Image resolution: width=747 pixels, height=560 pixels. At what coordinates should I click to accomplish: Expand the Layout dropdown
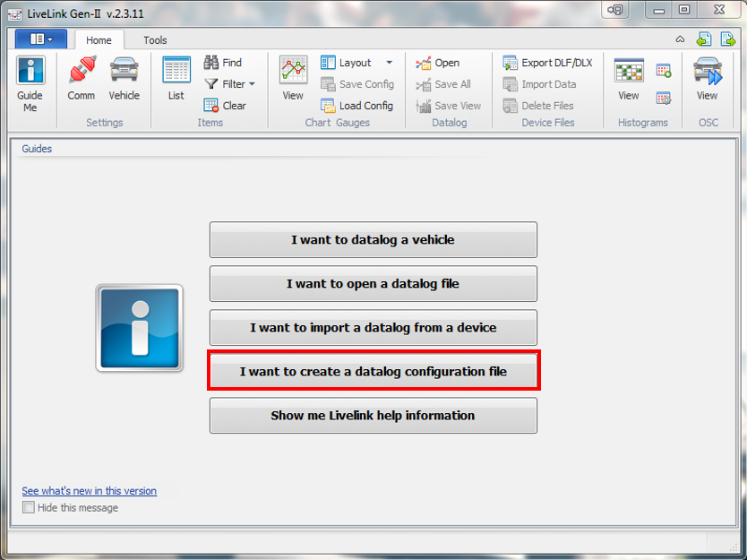pyautogui.click(x=389, y=63)
